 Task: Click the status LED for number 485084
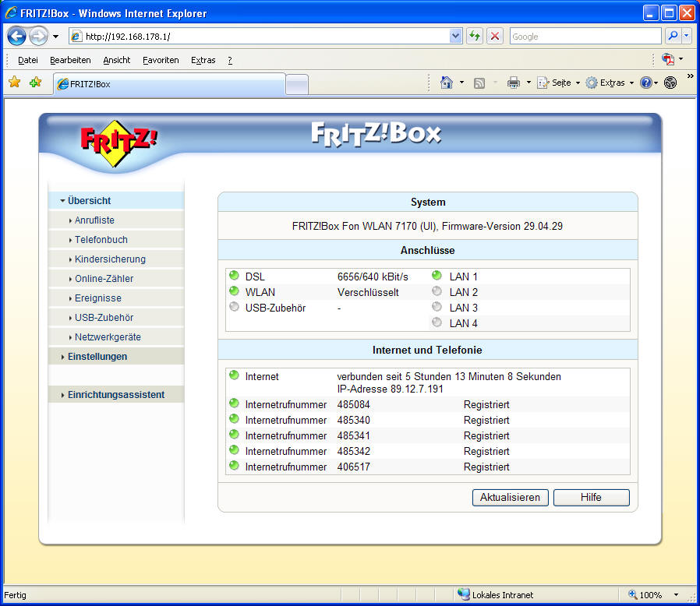(x=234, y=403)
